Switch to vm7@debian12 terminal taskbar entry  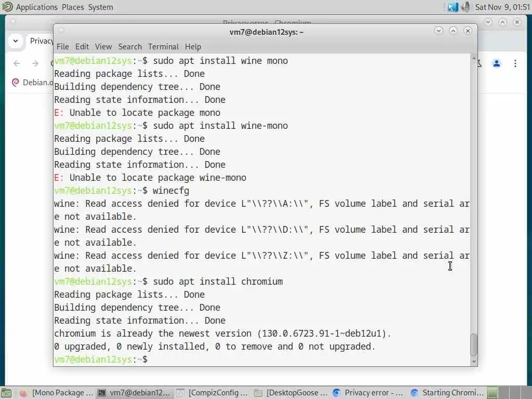[134, 393]
